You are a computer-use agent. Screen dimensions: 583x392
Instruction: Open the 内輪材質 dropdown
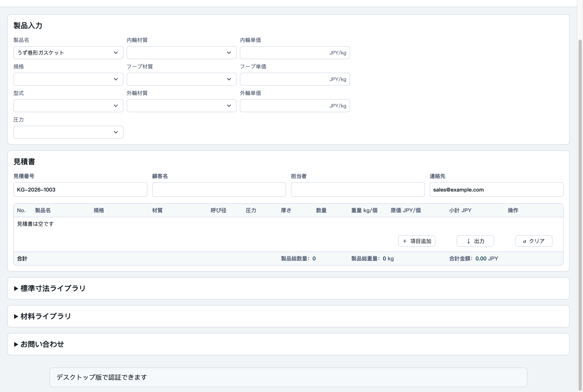pyautogui.click(x=182, y=53)
